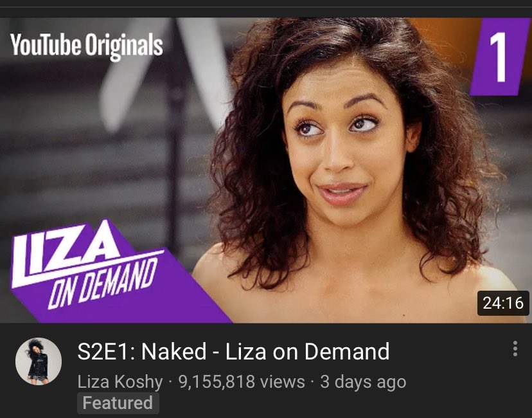Viewport: 532px width, 418px height.
Task: Open the three-dot more options menu
Action: [515, 349]
